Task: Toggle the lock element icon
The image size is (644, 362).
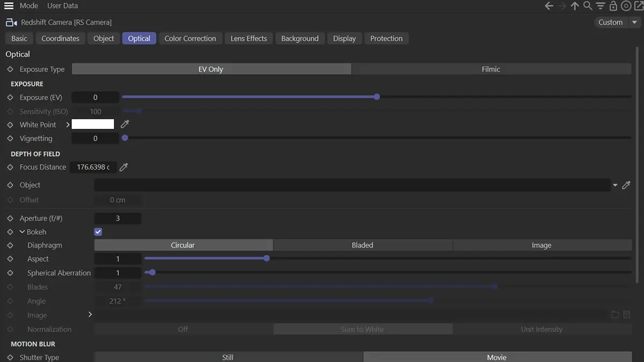Action: pos(613,6)
